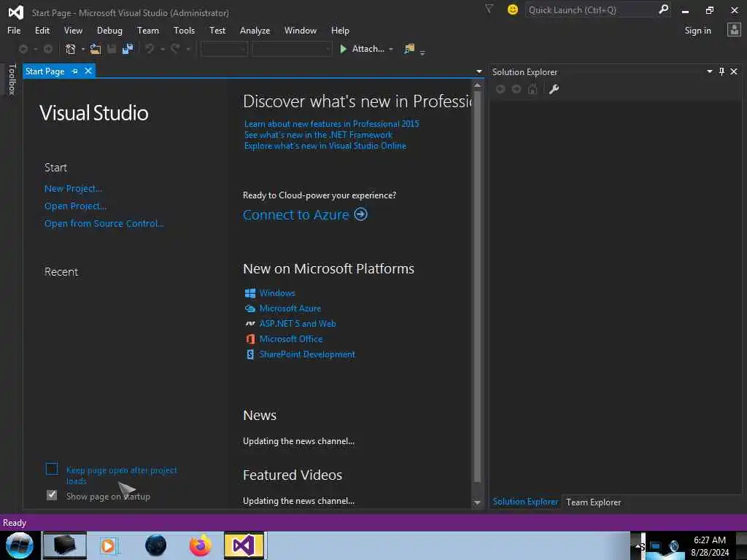The height and width of the screenshot is (560, 747).
Task: Open the New Project toolbar dropdown arrow
Action: click(83, 49)
